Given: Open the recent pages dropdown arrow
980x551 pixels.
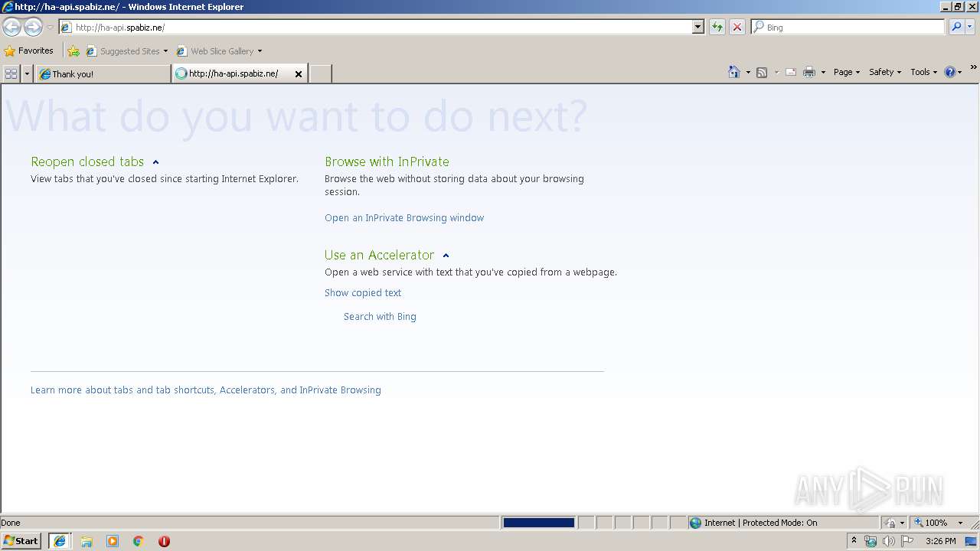Looking at the screenshot, I should tap(50, 28).
